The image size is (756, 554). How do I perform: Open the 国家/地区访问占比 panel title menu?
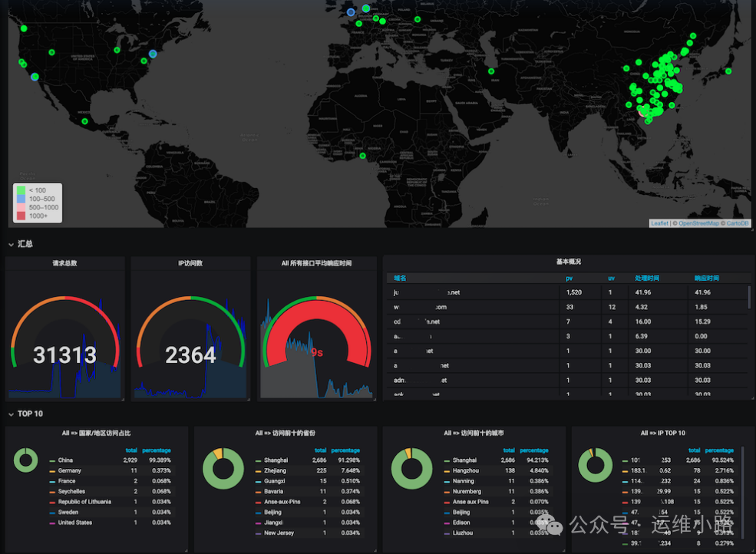pyautogui.click(x=96, y=433)
